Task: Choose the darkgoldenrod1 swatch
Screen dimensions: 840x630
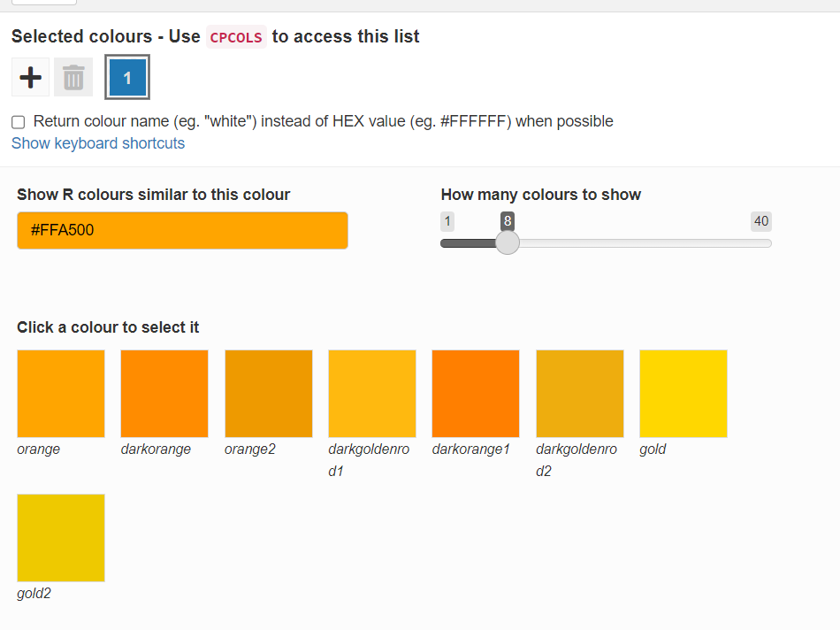Action: (372, 394)
